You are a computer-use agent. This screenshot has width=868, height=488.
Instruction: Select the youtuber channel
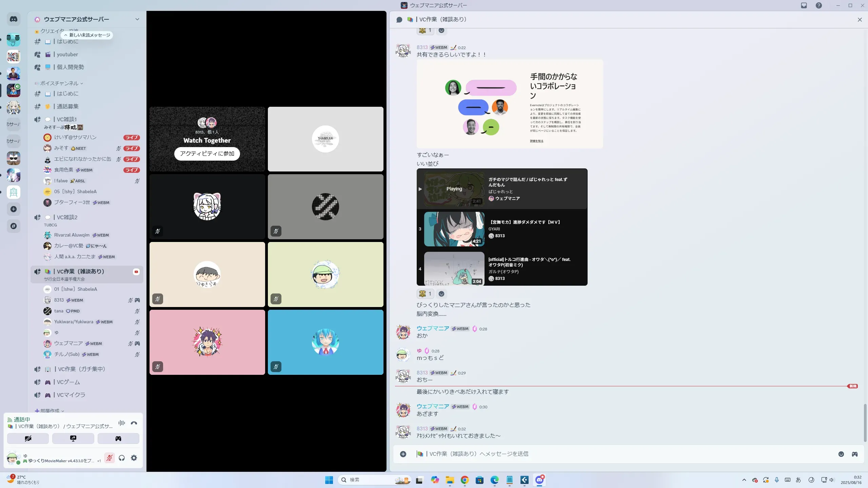pyautogui.click(x=67, y=54)
